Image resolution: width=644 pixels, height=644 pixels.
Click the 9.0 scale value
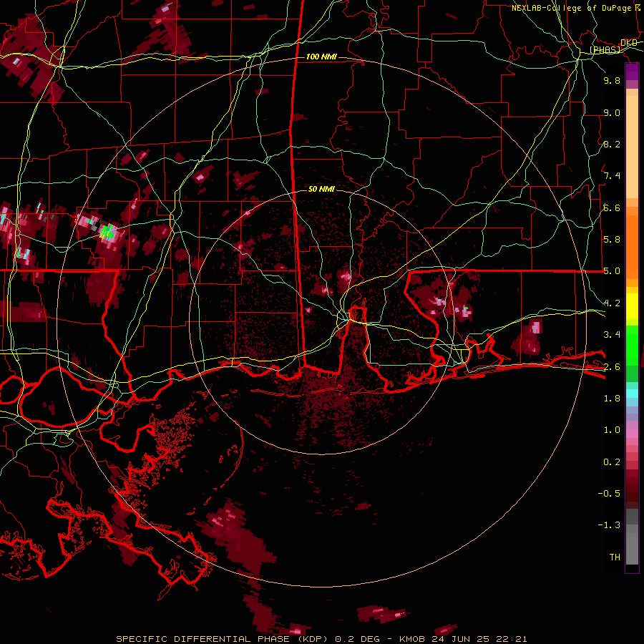(x=612, y=112)
